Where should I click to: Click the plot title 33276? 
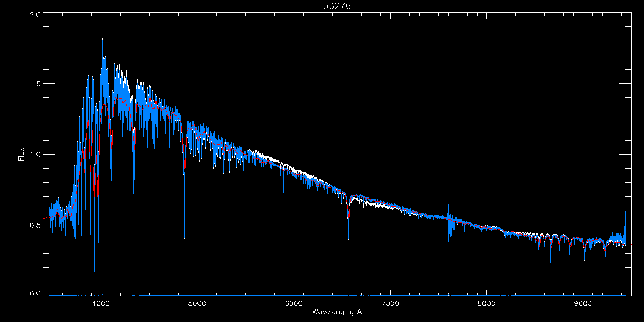click(337, 6)
